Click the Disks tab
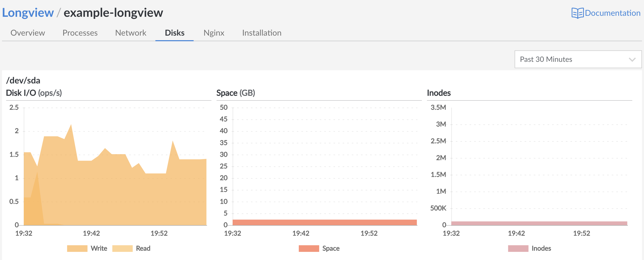This screenshot has width=644, height=260. pyautogui.click(x=175, y=33)
